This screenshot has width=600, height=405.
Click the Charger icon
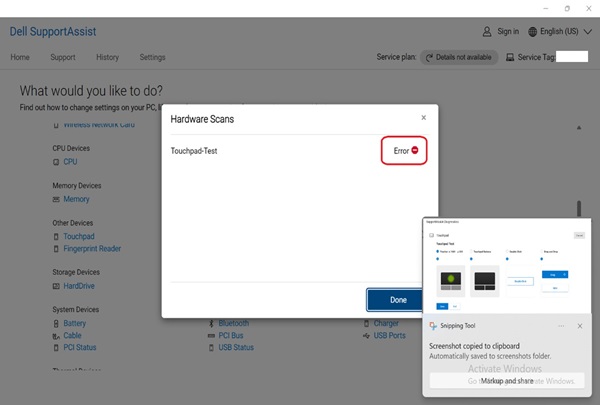pyautogui.click(x=366, y=323)
